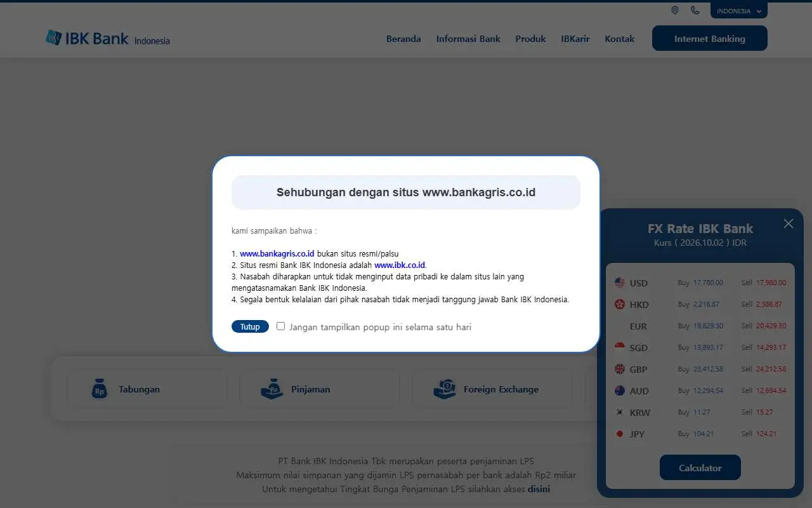
Task: Click the Internet Banking button
Action: coord(710,38)
